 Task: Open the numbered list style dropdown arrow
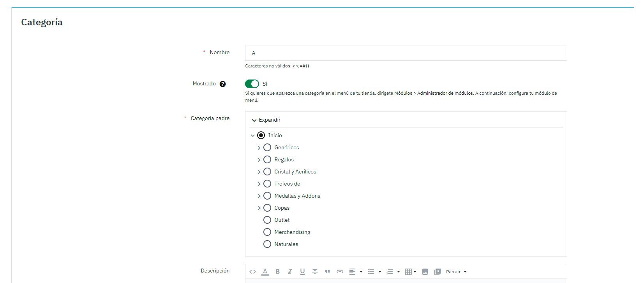point(399,272)
